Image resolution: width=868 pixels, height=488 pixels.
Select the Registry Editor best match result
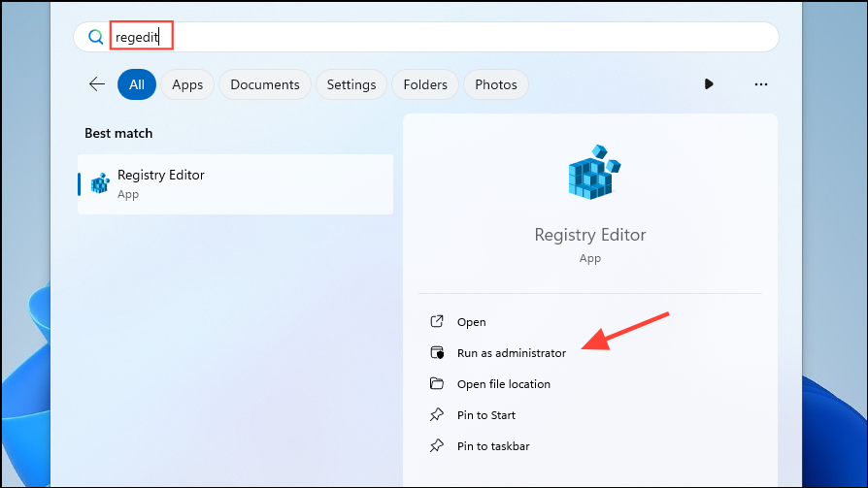[x=235, y=184]
